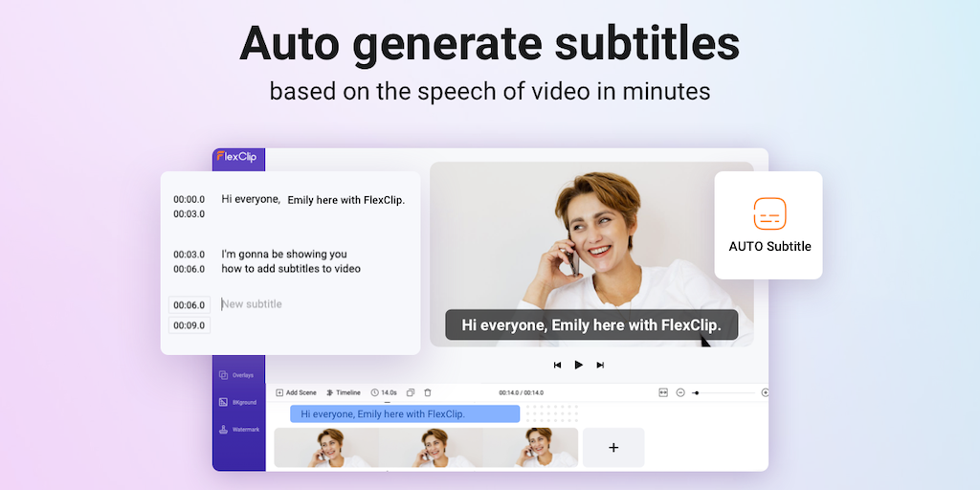Edit the 00:09.0 end time box

click(189, 325)
